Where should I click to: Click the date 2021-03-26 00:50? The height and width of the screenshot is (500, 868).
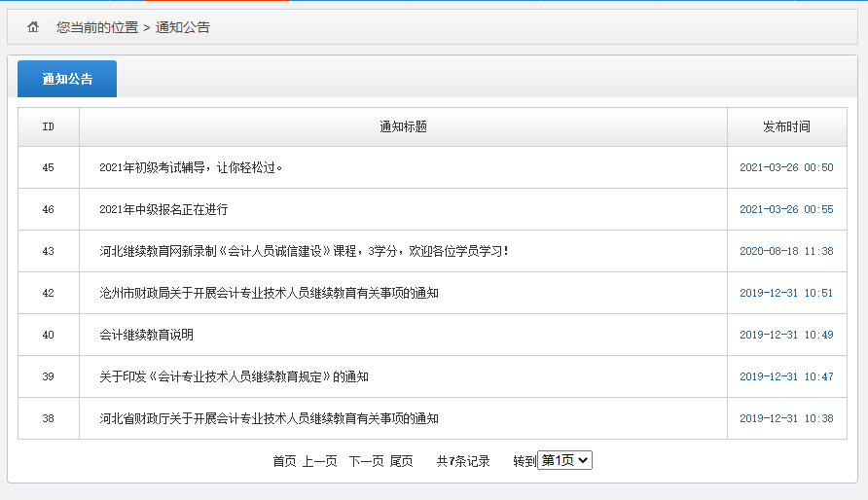(786, 167)
